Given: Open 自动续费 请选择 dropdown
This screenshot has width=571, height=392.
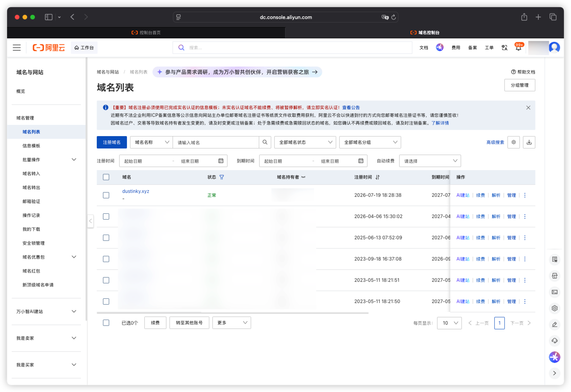Looking at the screenshot, I should click(430, 161).
